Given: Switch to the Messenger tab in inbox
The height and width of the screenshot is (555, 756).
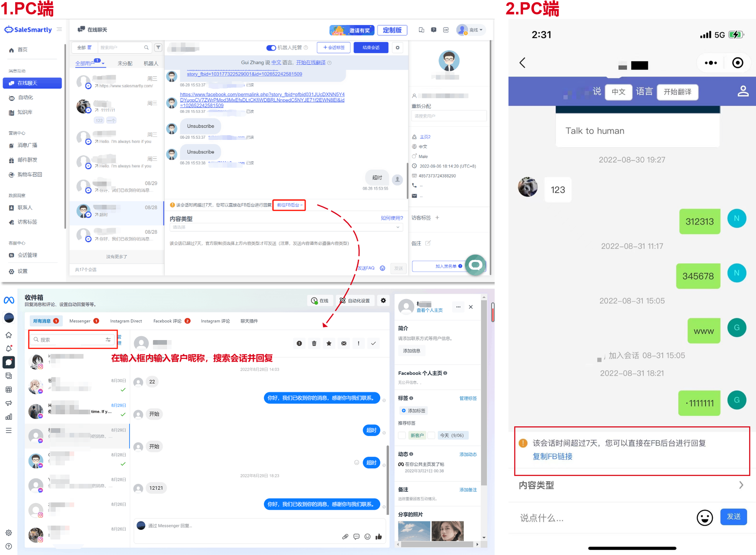Looking at the screenshot, I should (84, 321).
